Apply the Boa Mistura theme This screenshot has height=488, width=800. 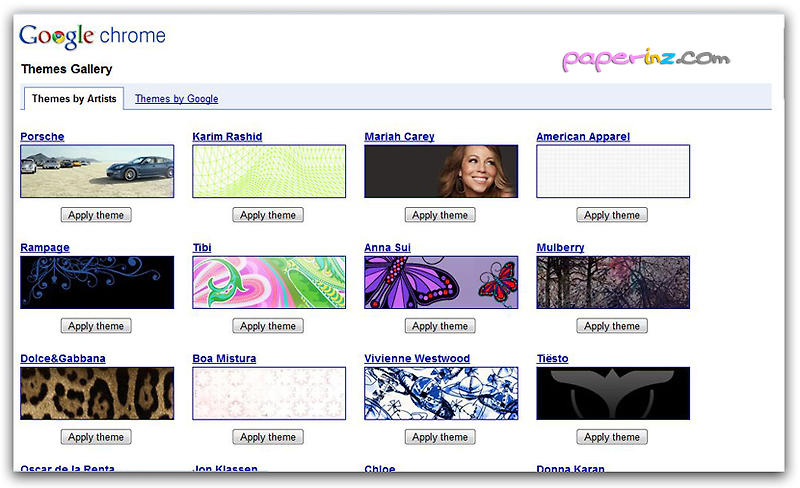click(x=268, y=437)
